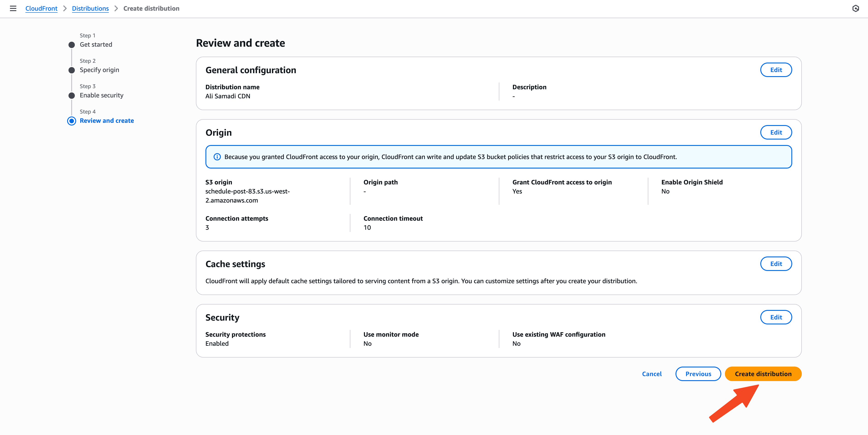Jump to Specify origin step label

click(x=99, y=70)
